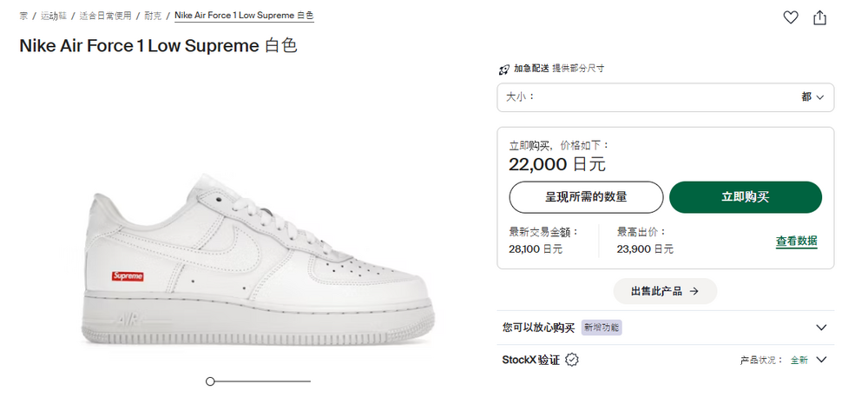Click the verified badge icon beside StockX验证
Screen dimensions: 868x404
coord(572,360)
